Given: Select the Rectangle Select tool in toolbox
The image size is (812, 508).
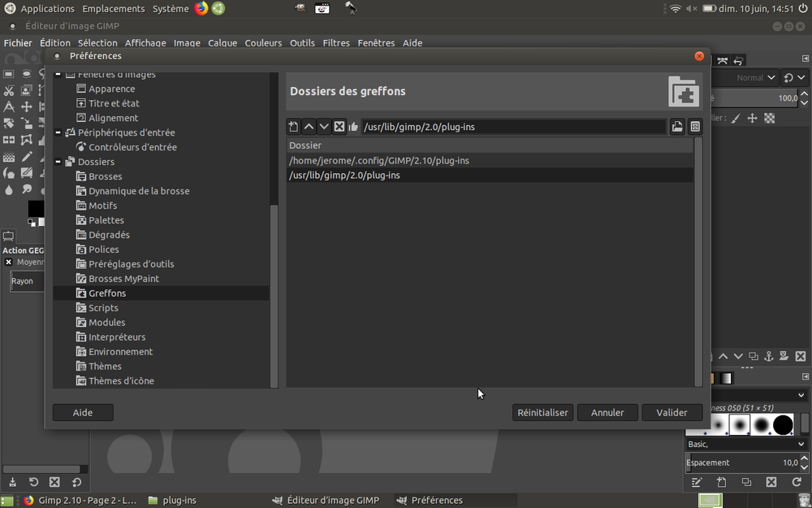Looking at the screenshot, I should [x=9, y=74].
